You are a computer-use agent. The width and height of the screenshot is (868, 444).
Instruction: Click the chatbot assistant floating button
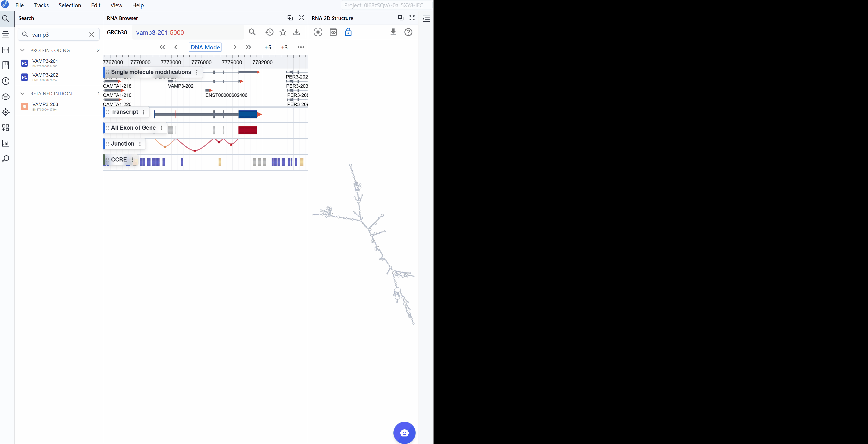404,433
